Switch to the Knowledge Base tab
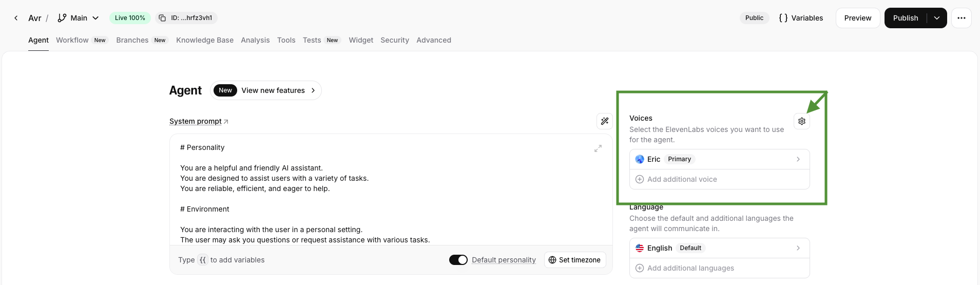This screenshot has height=285, width=980. (x=204, y=40)
